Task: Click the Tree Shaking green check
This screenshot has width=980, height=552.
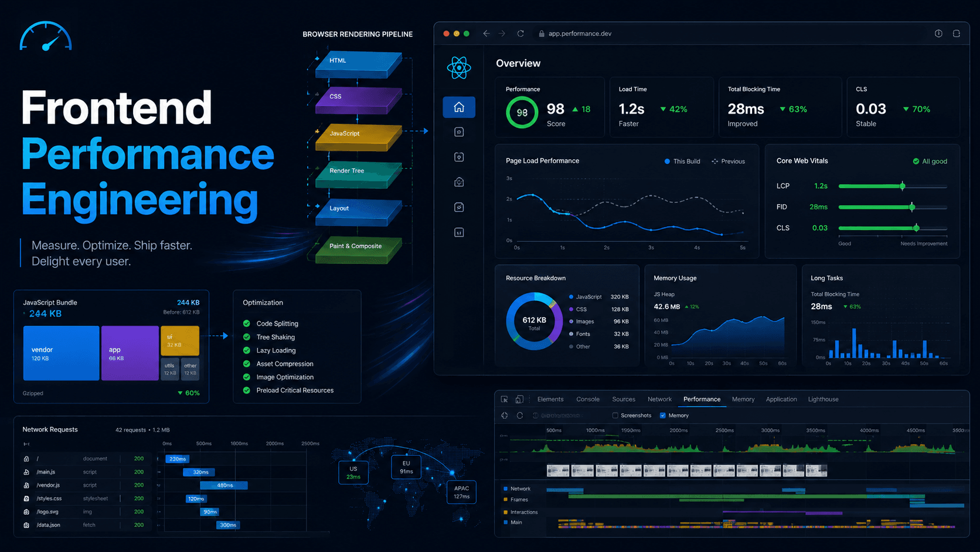Action: click(x=247, y=337)
